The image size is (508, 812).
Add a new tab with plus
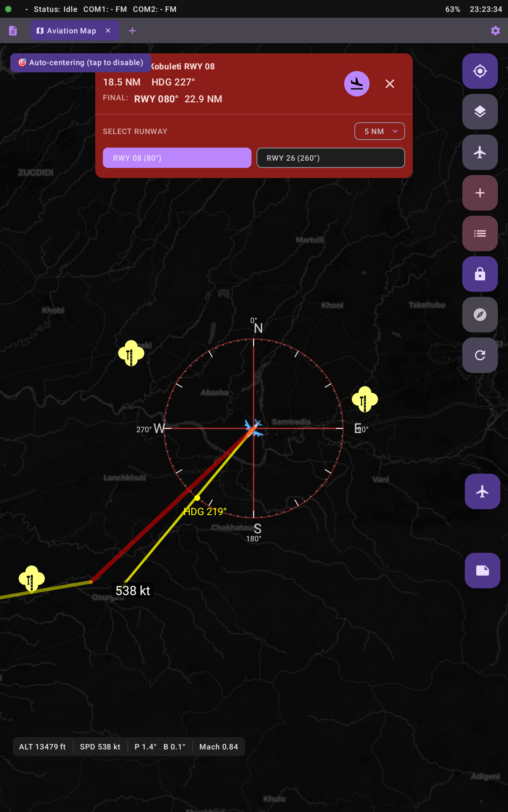point(132,31)
